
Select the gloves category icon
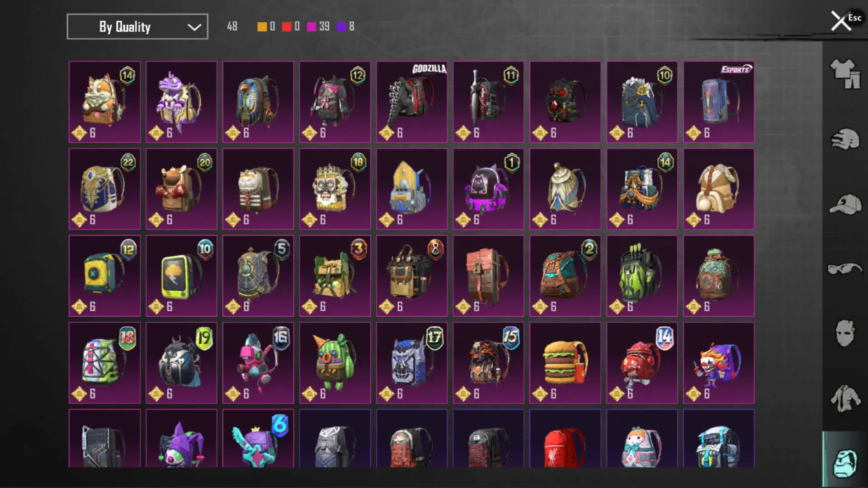pos(845,139)
